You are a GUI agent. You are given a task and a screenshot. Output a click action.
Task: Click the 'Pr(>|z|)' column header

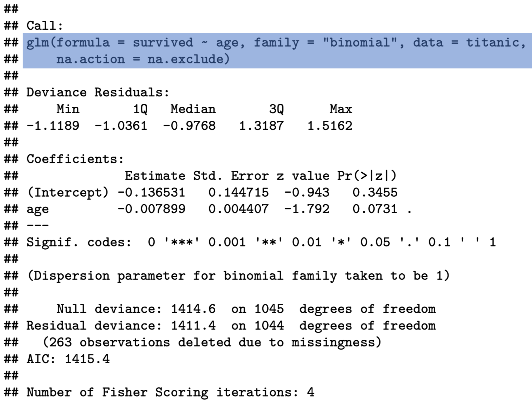(367, 176)
